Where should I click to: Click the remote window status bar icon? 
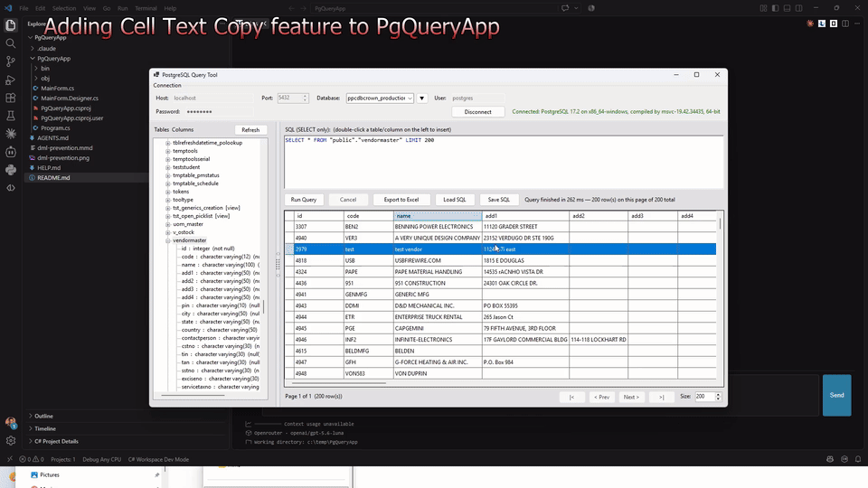(x=9, y=459)
